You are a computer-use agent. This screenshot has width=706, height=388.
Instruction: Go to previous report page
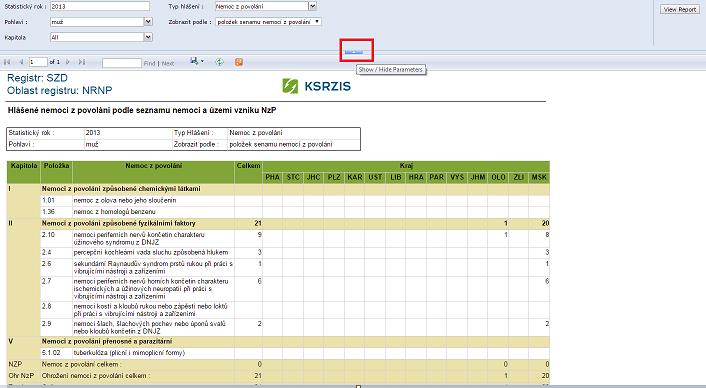(x=20, y=62)
